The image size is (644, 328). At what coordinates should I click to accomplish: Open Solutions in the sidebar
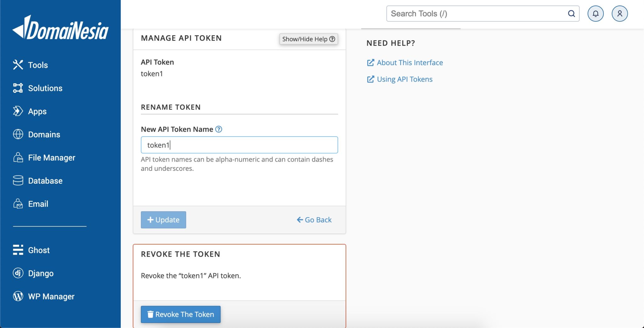[x=45, y=88]
